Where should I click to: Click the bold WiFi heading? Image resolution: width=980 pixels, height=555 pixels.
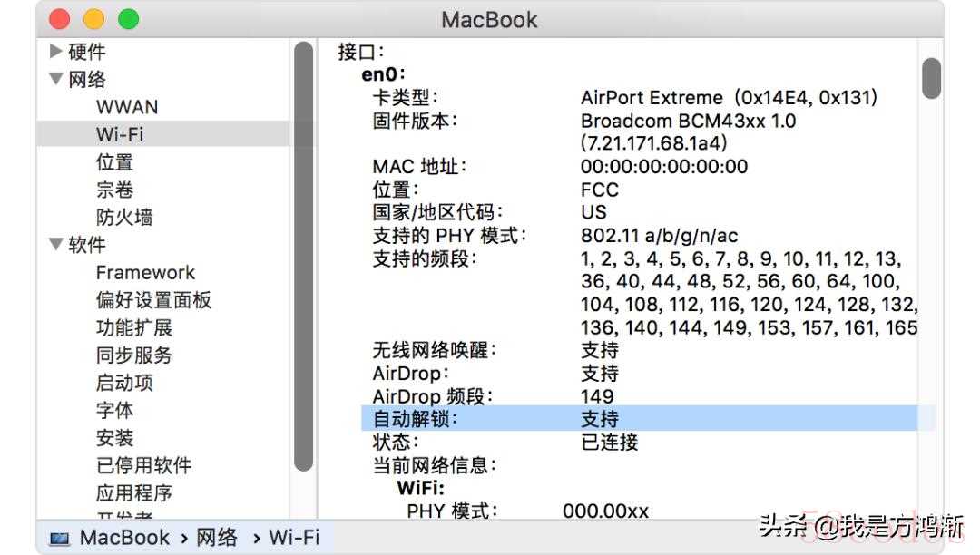click(421, 488)
